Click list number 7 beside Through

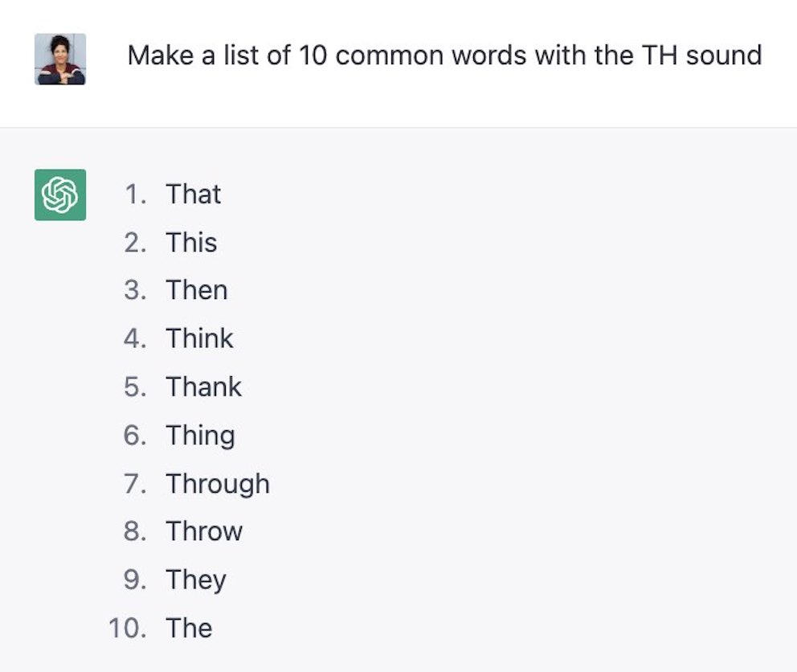(135, 484)
